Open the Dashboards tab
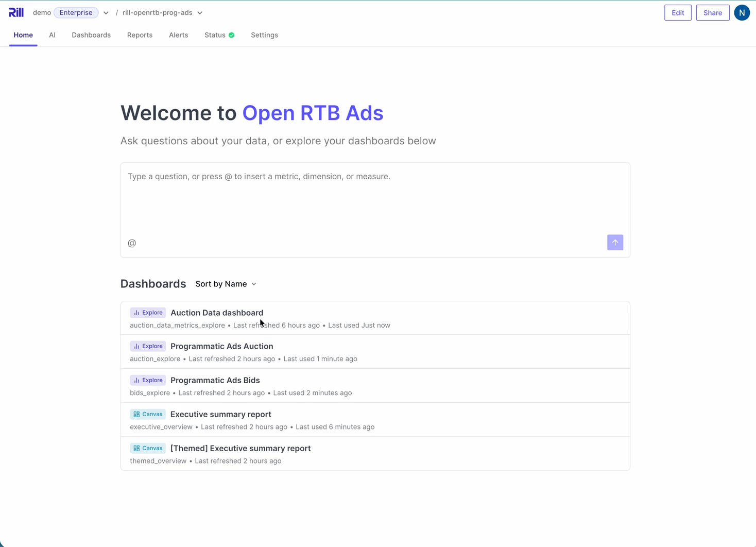756x547 pixels. 91,35
